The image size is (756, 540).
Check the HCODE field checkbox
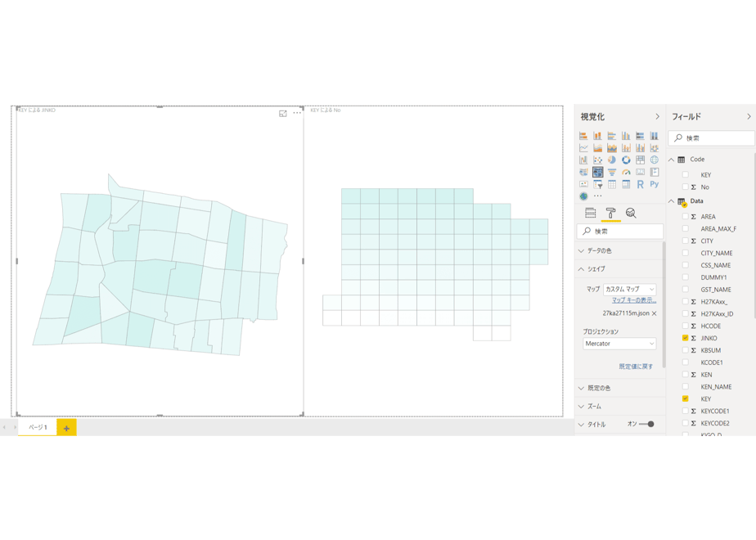click(x=685, y=326)
